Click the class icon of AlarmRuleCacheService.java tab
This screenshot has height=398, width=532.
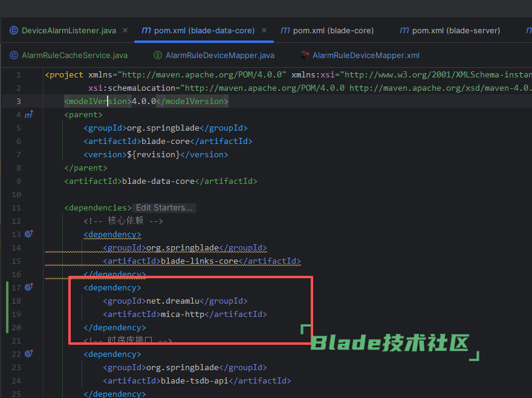(14, 55)
